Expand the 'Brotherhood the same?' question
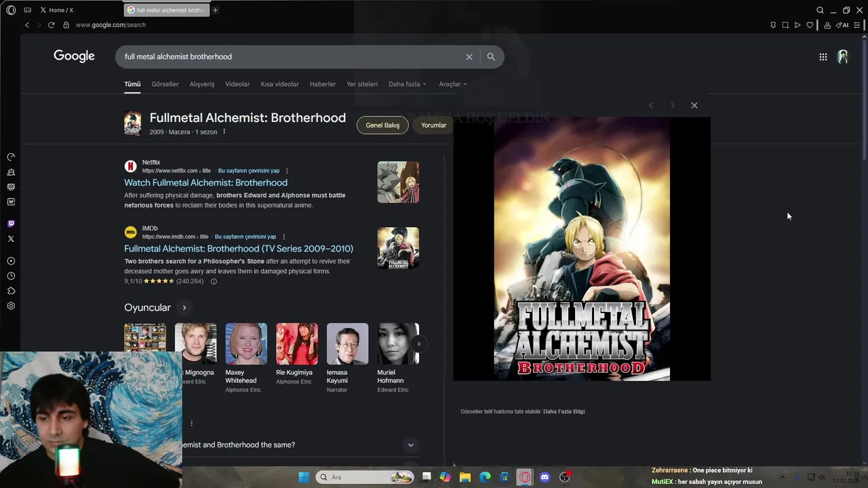Image resolution: width=868 pixels, height=488 pixels. 410,445
